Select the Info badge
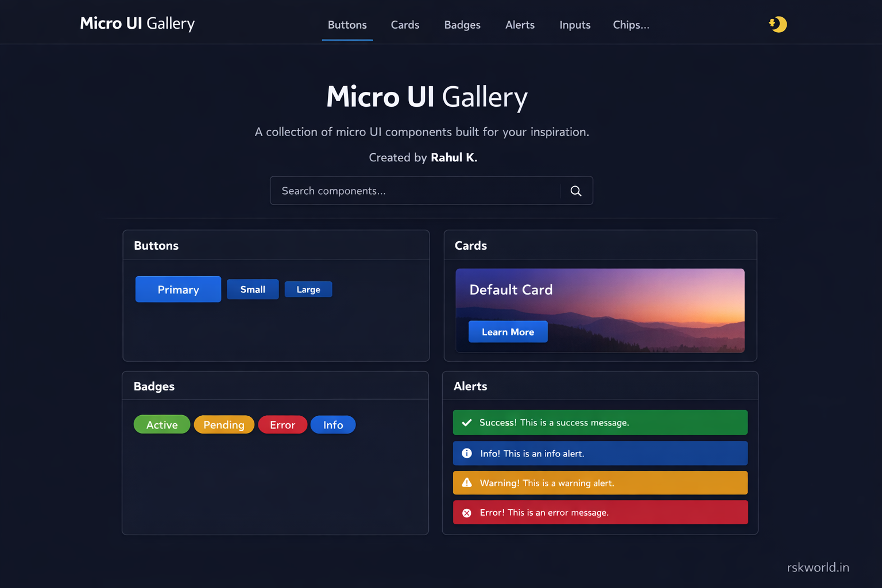The image size is (882, 588). [x=333, y=424]
